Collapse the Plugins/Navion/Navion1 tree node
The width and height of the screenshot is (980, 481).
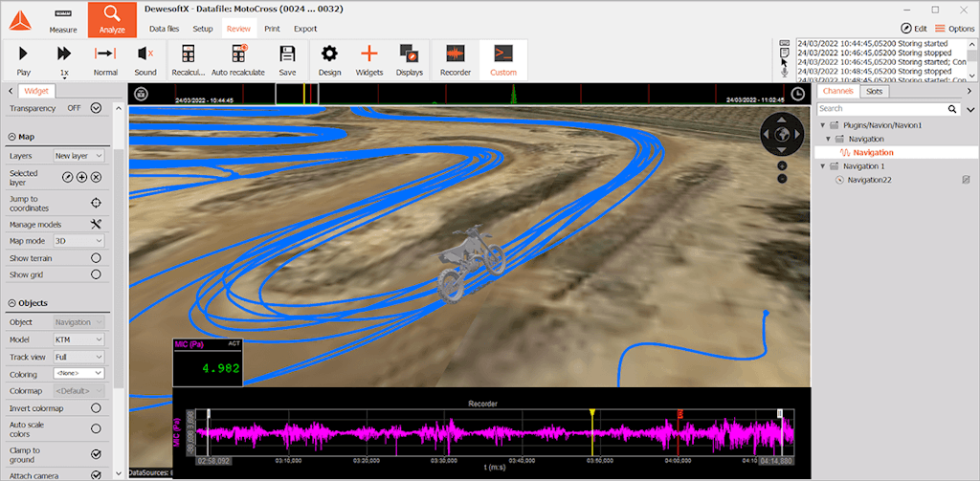click(x=822, y=125)
